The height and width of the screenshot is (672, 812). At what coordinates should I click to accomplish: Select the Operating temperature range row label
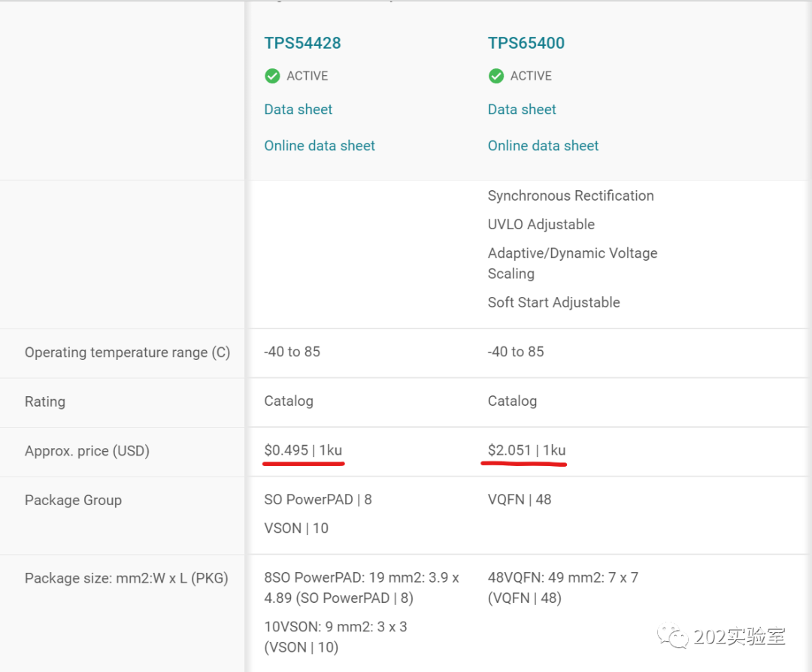[x=127, y=352]
